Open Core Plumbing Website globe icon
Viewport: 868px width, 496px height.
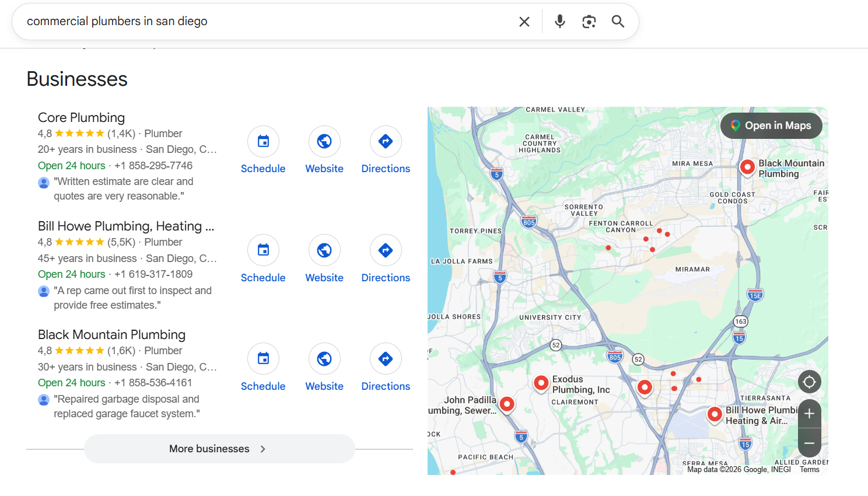[324, 141]
